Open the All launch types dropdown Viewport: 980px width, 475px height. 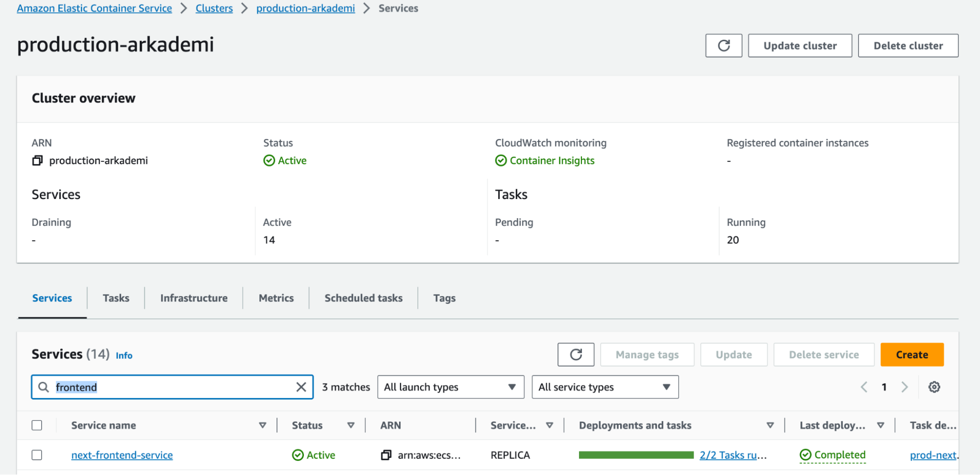tap(450, 387)
